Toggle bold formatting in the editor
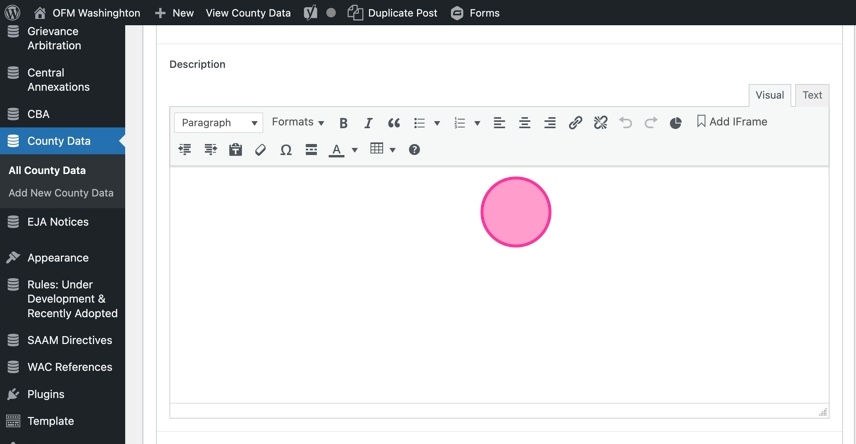 [343, 123]
